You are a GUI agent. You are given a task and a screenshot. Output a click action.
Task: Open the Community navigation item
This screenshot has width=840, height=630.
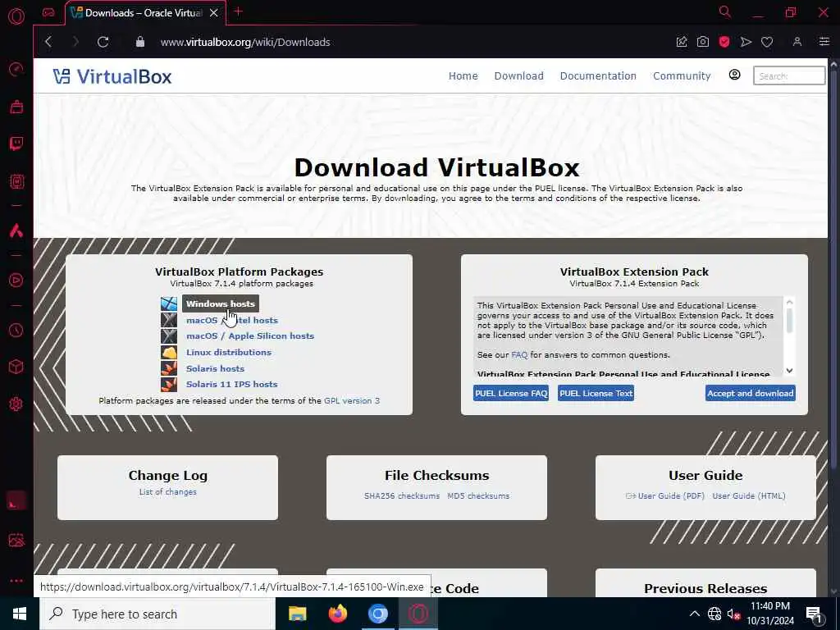click(x=682, y=75)
